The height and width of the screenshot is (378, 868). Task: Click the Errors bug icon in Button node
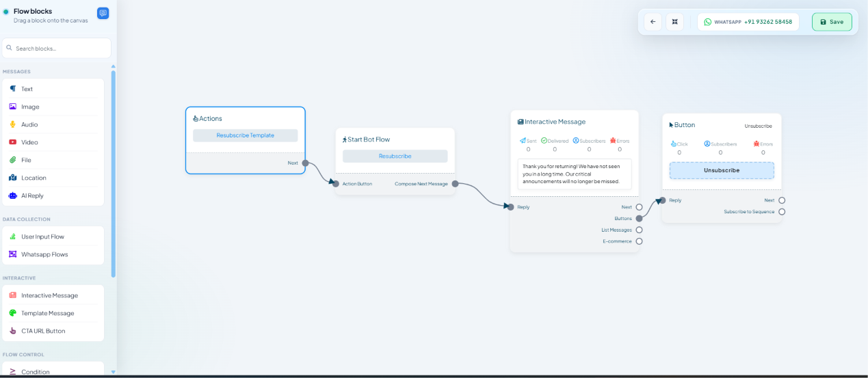pos(757,144)
